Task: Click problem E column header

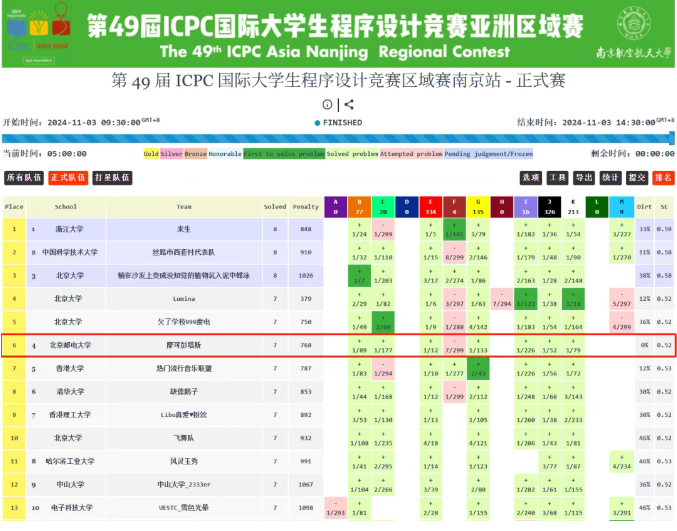Action: [x=430, y=207]
